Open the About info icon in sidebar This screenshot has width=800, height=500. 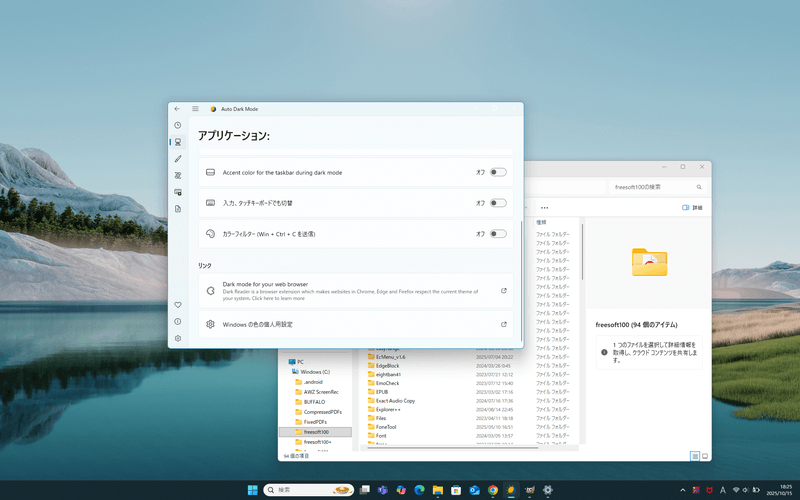click(177, 321)
